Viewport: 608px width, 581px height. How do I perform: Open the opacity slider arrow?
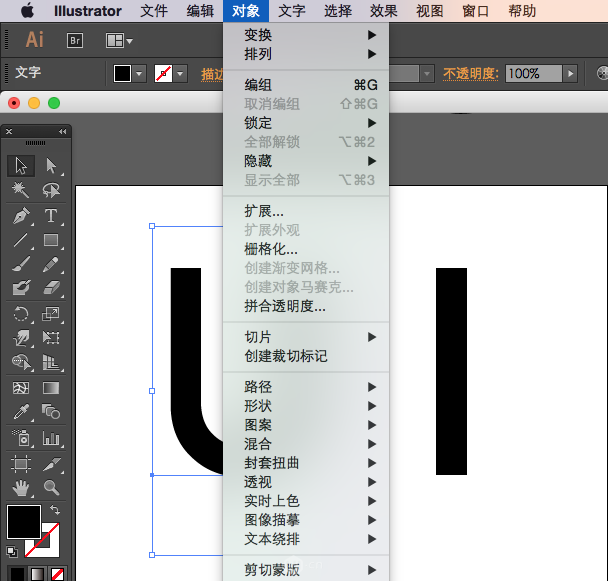570,73
